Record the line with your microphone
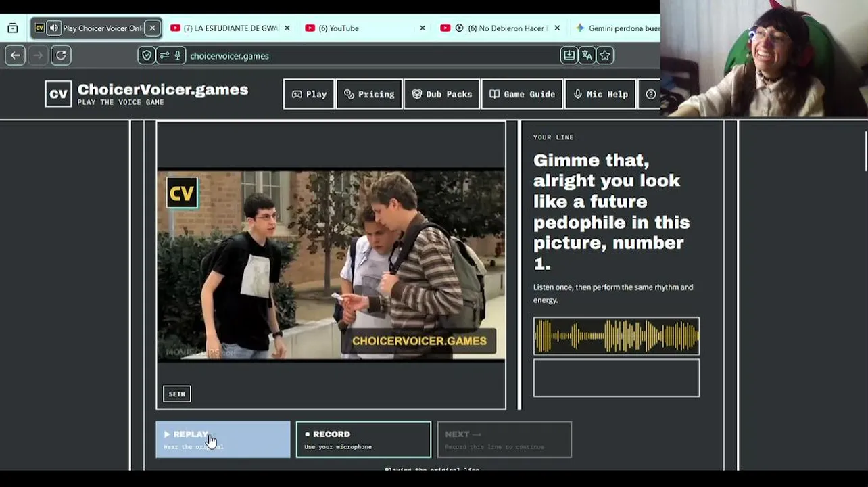This screenshot has width=868, height=487. (x=364, y=439)
